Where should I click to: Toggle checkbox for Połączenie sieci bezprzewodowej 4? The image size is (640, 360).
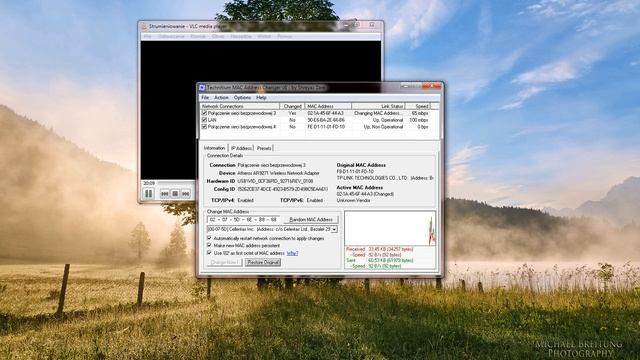click(x=204, y=127)
